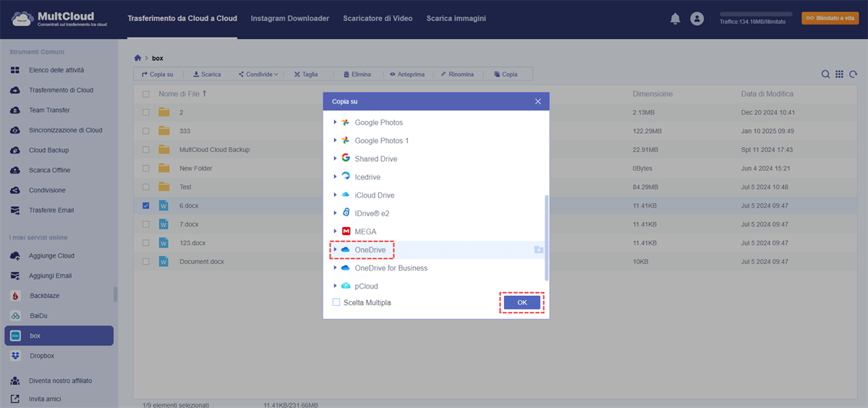Enable the Scelta Multipla checkbox
This screenshot has height=408, width=868.
click(336, 302)
